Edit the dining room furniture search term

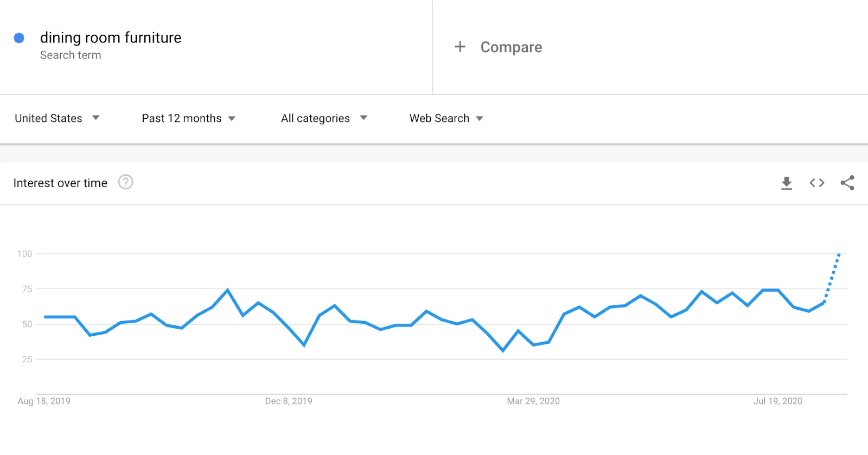tap(111, 37)
